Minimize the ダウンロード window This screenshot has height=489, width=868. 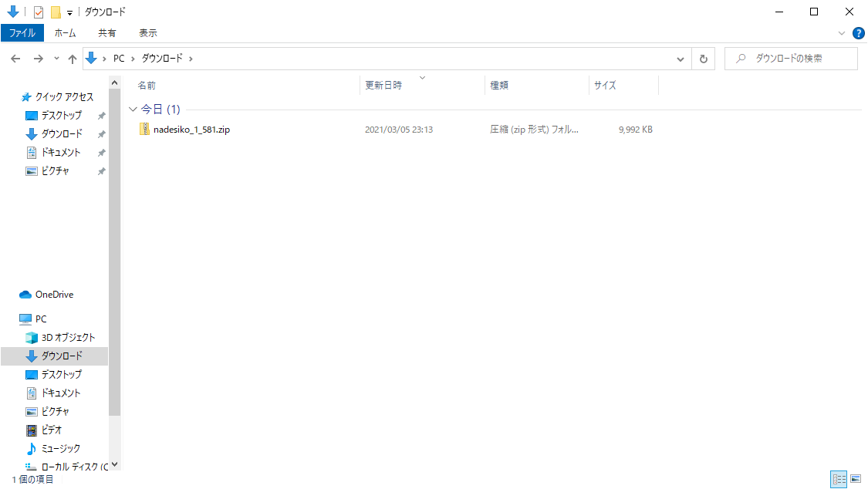pyautogui.click(x=779, y=12)
